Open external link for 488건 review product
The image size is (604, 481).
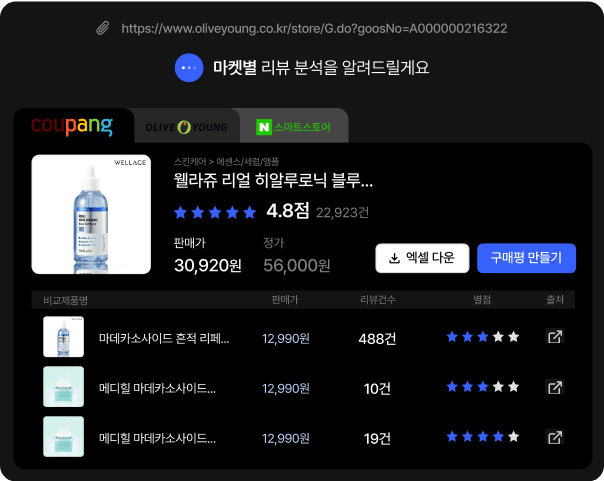(555, 337)
